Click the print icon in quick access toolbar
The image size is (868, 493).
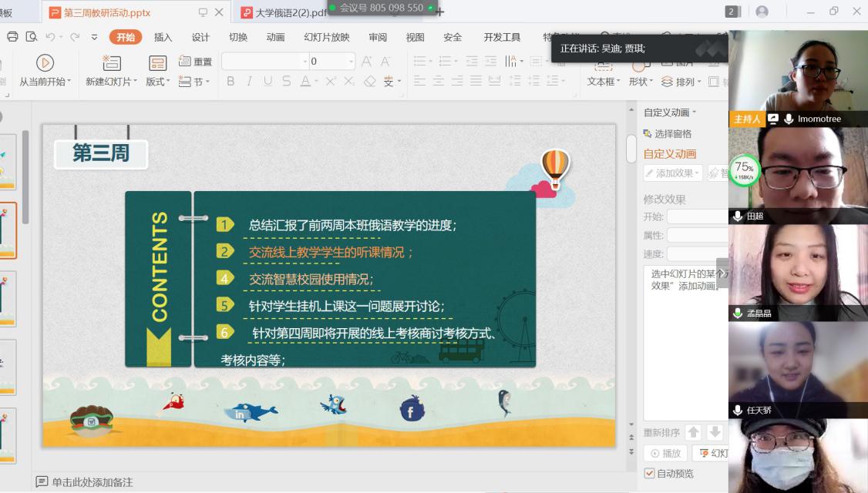pos(12,37)
